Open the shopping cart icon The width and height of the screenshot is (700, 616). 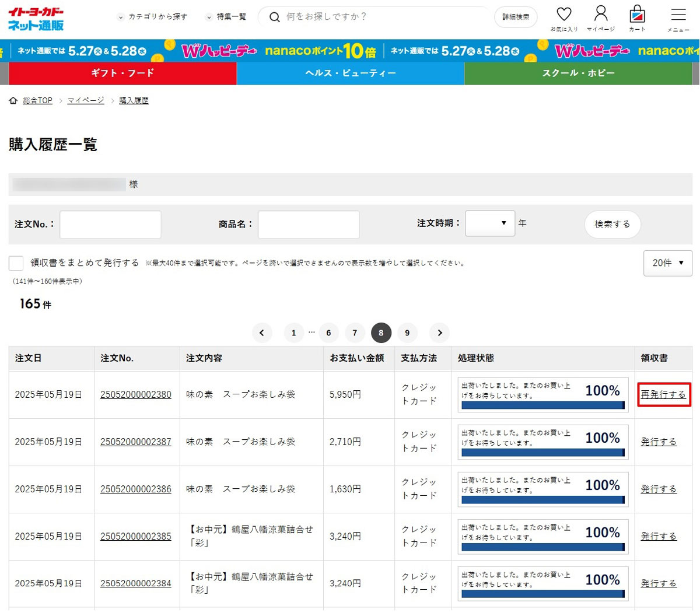(637, 15)
